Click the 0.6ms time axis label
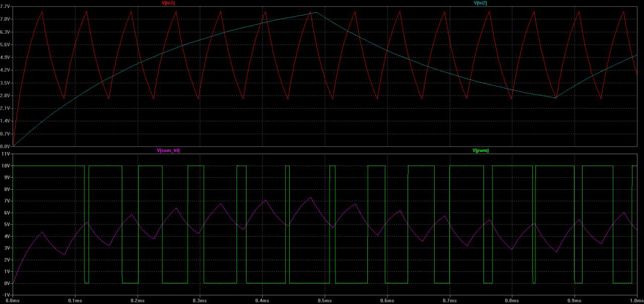 pyautogui.click(x=387, y=301)
